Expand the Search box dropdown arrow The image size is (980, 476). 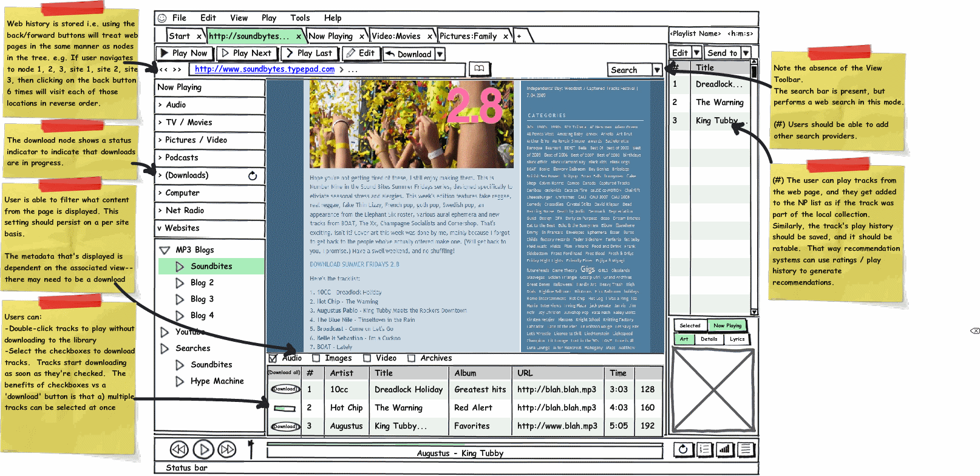657,70
